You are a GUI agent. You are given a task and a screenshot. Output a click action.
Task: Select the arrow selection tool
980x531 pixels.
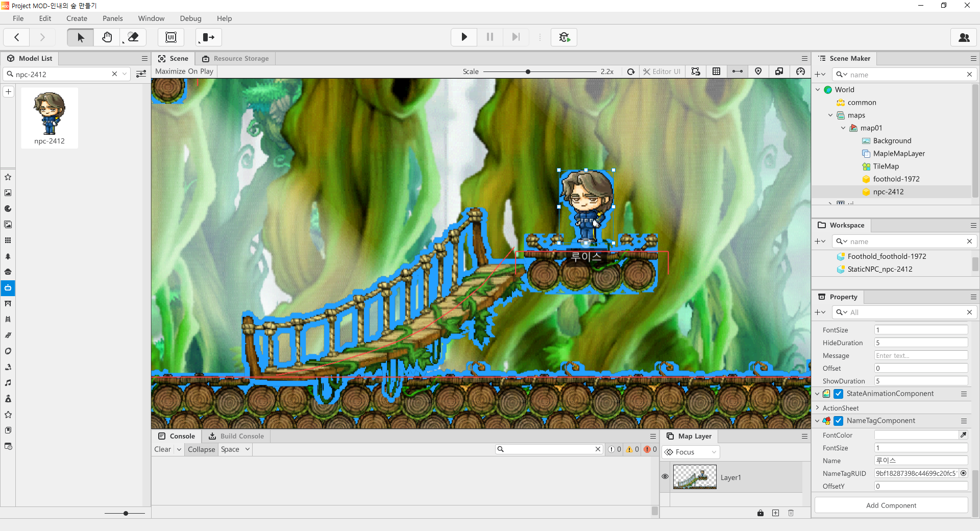(x=81, y=37)
